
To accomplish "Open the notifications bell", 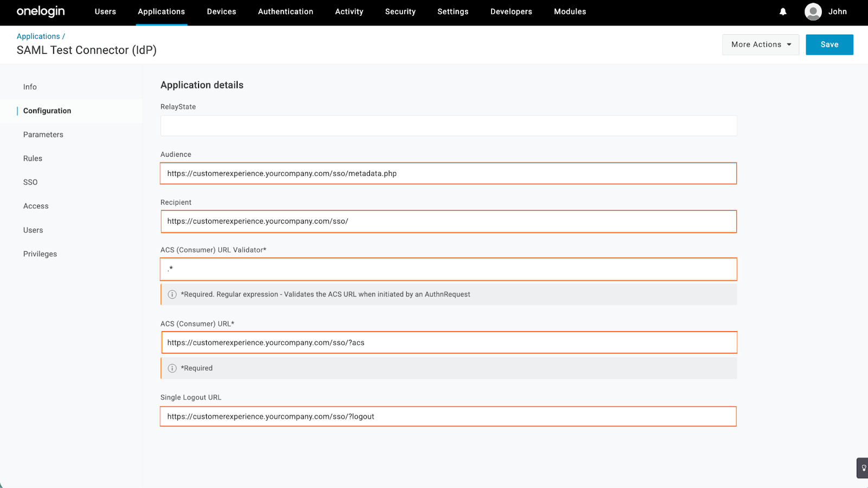I will [x=783, y=11].
